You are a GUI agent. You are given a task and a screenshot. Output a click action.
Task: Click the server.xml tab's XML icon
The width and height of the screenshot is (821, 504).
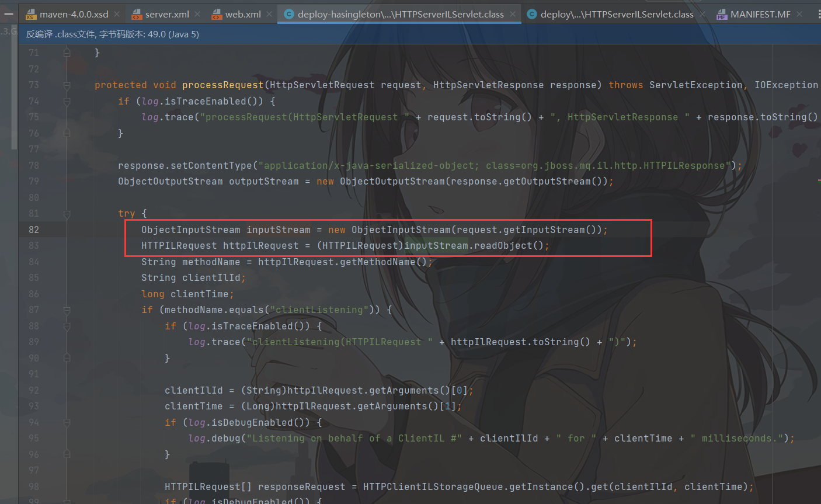point(137,15)
